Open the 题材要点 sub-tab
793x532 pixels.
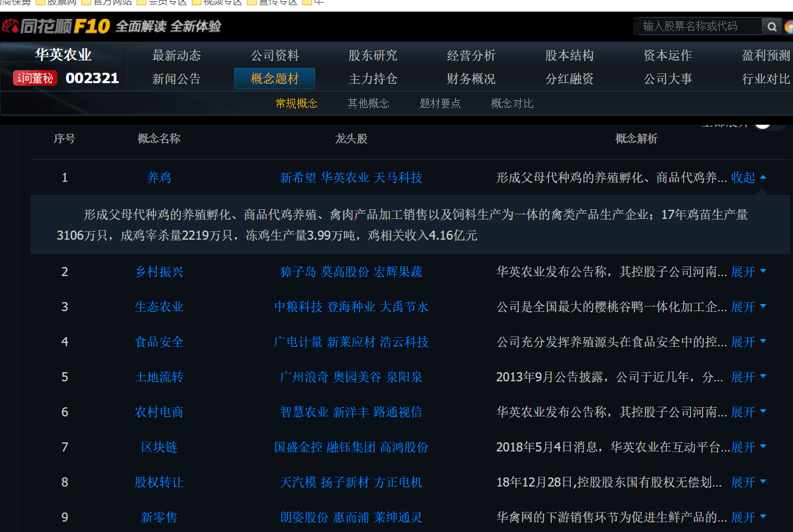coord(440,103)
